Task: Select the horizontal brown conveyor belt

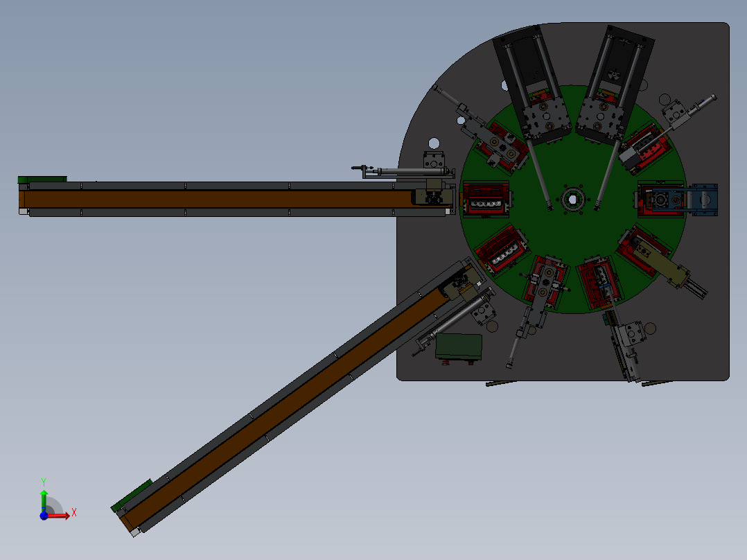Action: [219, 199]
